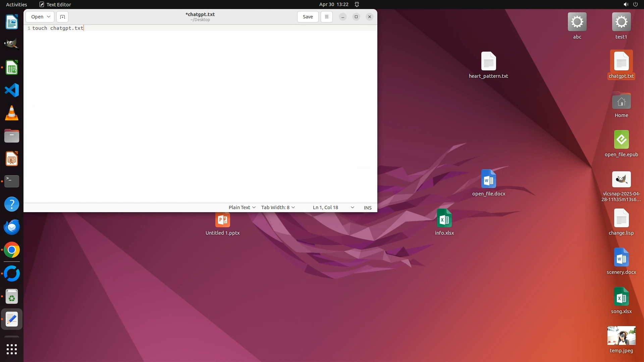Select the temp.jpeg thumbnail on desktop
Viewport: 644px width, 362px height.
tap(621, 336)
